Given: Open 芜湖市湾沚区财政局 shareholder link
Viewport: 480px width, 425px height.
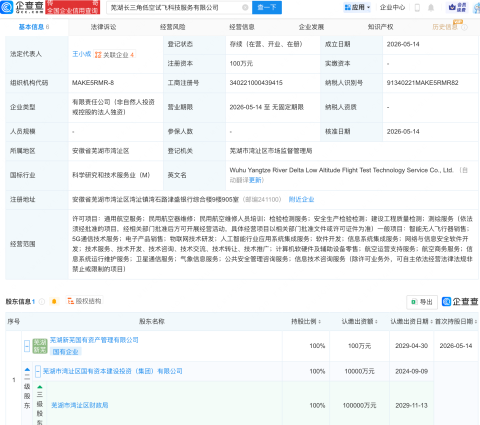Looking at the screenshot, I should (x=80, y=405).
